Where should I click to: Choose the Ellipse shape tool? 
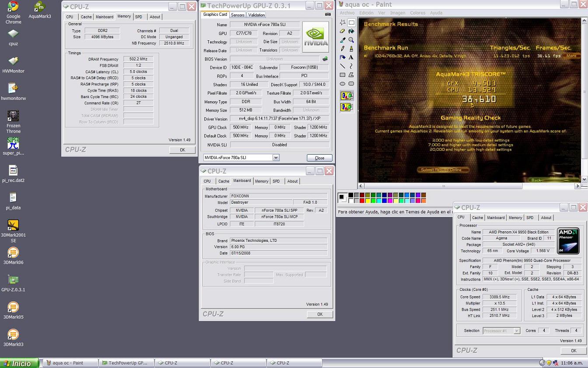pos(343,84)
